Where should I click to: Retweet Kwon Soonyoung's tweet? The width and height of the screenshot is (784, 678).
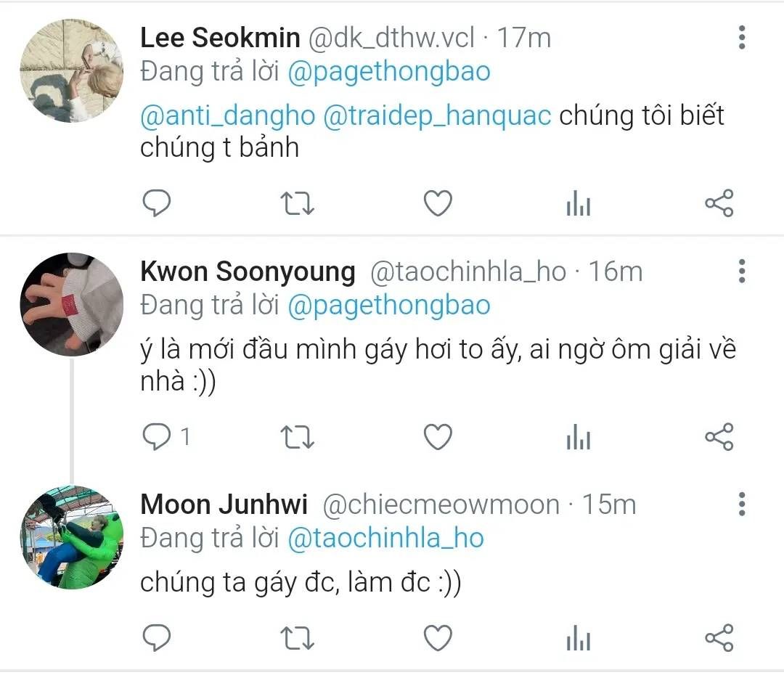(297, 436)
